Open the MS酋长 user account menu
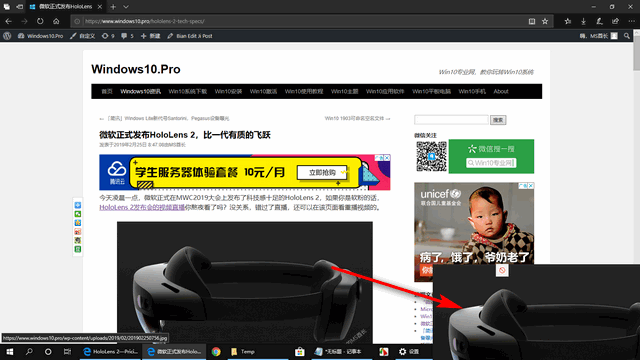The width and height of the screenshot is (640, 360). (x=598, y=36)
